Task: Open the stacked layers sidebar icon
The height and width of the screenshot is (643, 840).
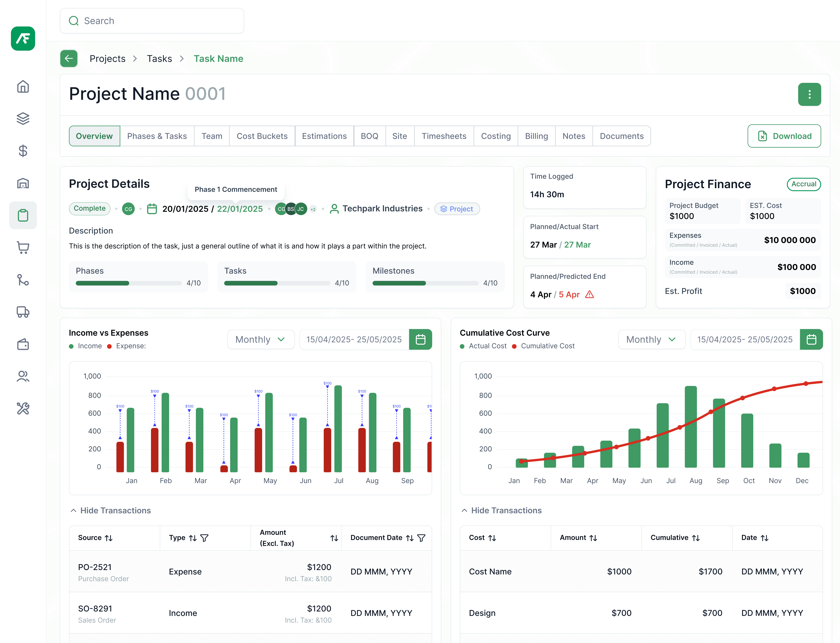Action: tap(23, 119)
